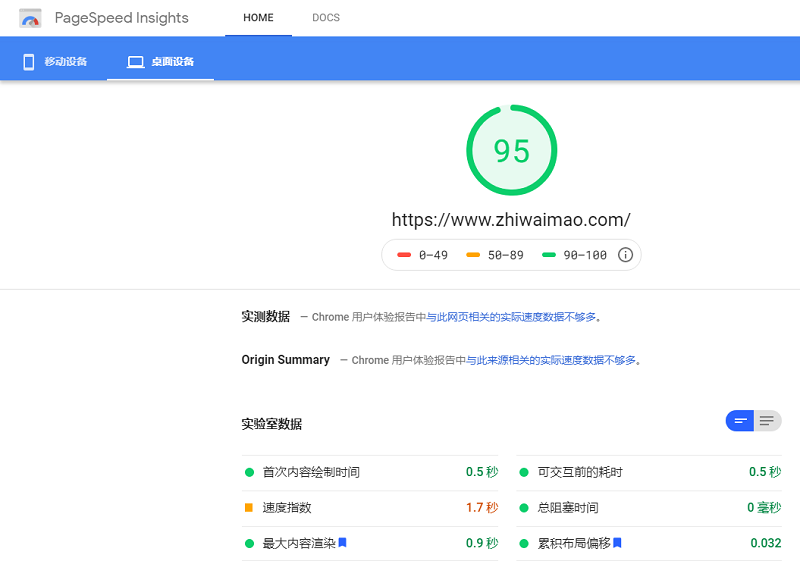
Task: Click the URL https://www.zhiwaimao.com/ text
Action: [x=511, y=220]
